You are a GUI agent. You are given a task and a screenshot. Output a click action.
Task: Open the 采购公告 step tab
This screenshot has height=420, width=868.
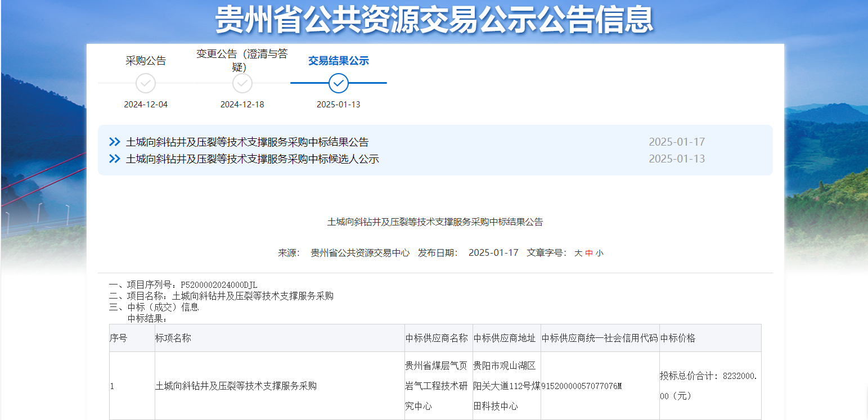coord(146,61)
